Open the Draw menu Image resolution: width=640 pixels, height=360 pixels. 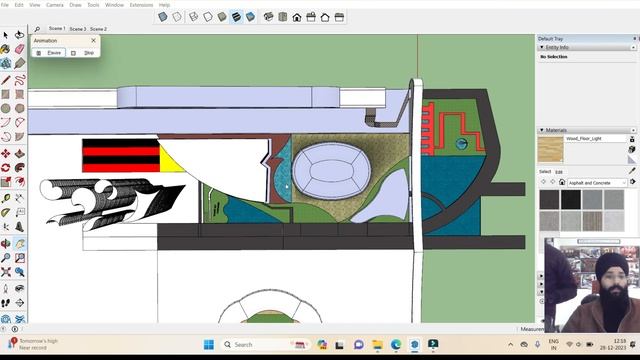(75, 5)
